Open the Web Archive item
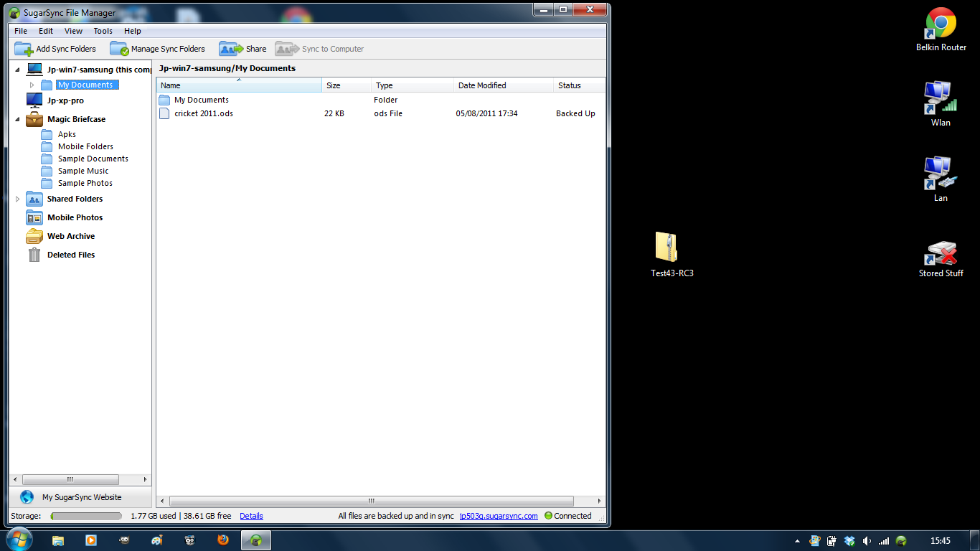The height and width of the screenshot is (551, 980). click(60, 236)
